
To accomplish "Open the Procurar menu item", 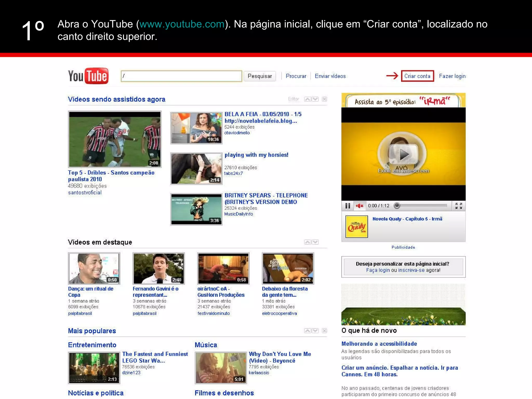I will (296, 76).
